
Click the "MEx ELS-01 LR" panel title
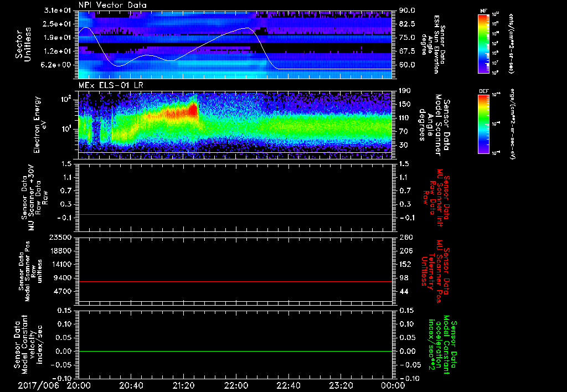111,85
